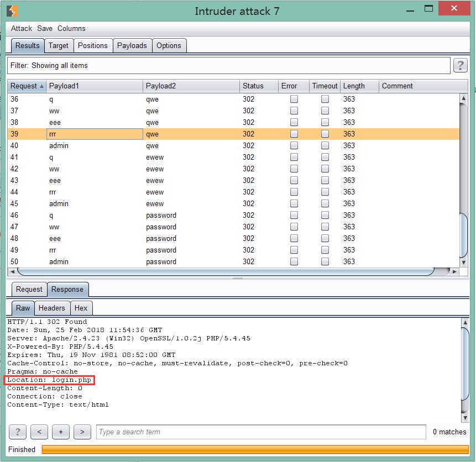
Task: Toggle Error checkbox for request 45
Action: pos(294,203)
